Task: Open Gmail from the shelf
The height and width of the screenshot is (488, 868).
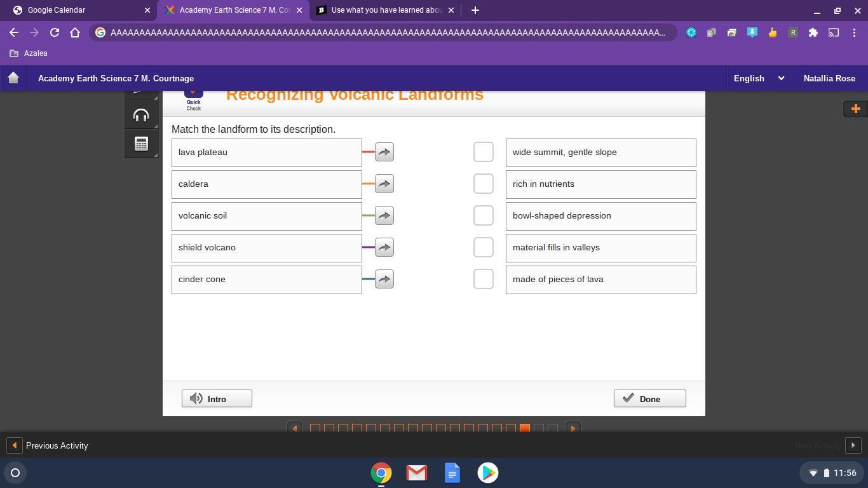Action: click(417, 473)
